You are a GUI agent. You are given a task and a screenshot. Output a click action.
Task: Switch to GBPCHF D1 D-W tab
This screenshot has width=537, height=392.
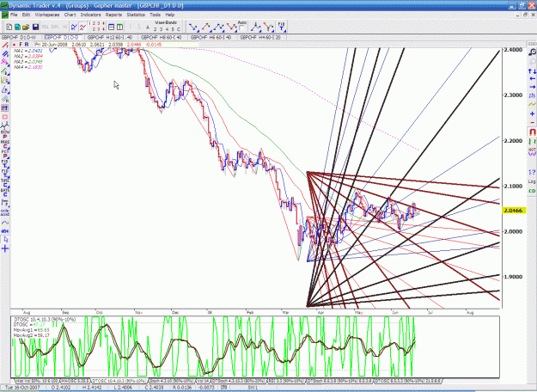(20, 37)
